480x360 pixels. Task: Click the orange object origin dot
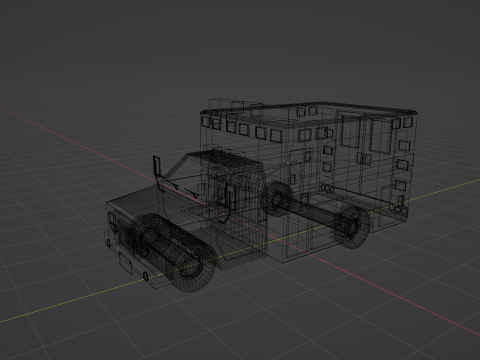[288, 163]
